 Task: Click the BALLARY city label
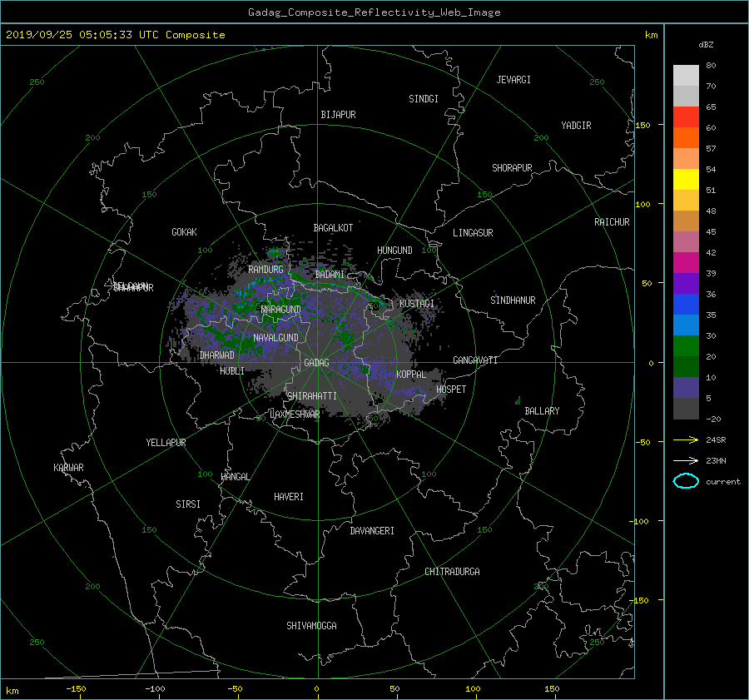coord(542,411)
